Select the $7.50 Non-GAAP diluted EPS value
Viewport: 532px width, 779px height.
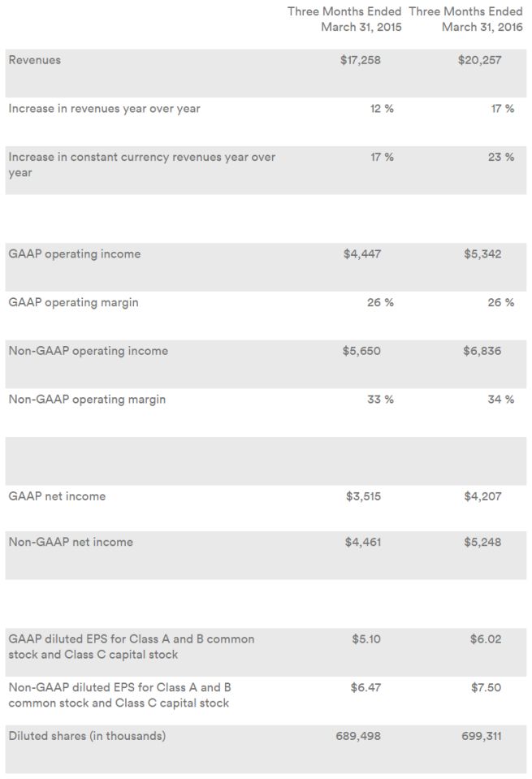point(486,687)
